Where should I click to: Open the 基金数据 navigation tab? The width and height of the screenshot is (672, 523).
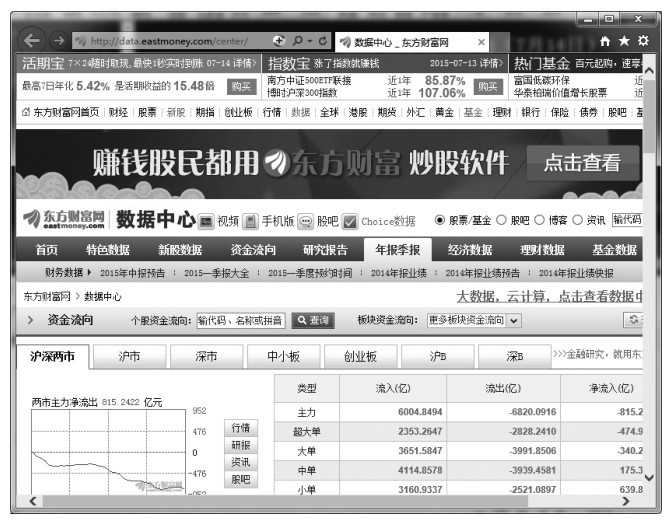615,249
